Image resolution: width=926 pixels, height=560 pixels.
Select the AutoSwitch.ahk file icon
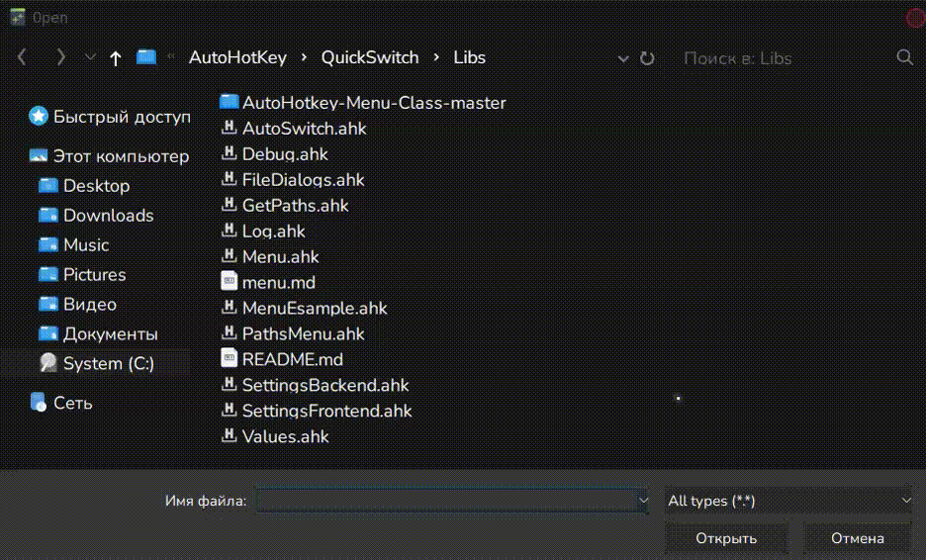click(229, 129)
